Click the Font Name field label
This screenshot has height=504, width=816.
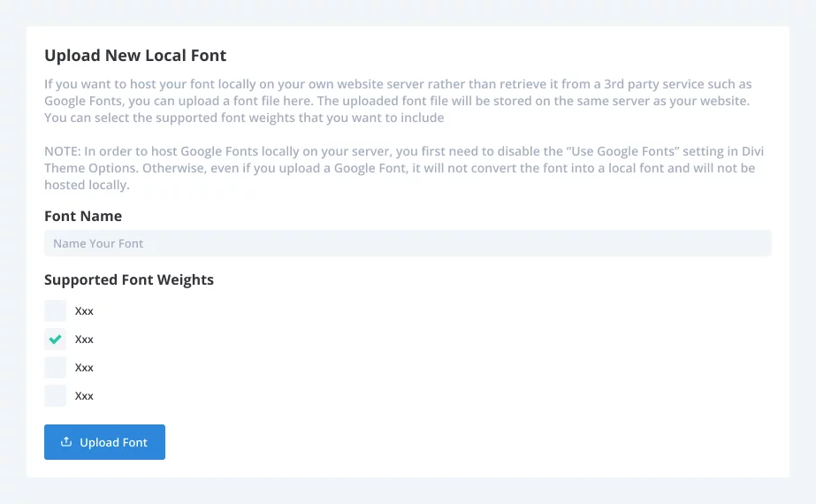click(83, 216)
